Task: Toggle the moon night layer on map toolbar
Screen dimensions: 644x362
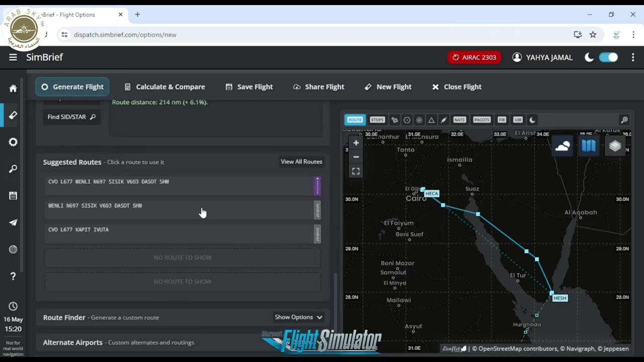Action: pyautogui.click(x=532, y=120)
